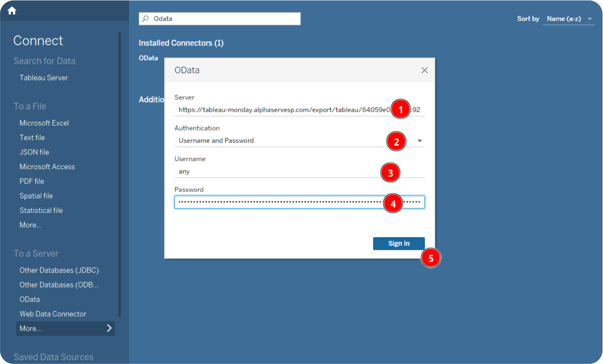The width and height of the screenshot is (603, 364).
Task: Select Microsoft Excel in the sidebar
Action: 44,122
